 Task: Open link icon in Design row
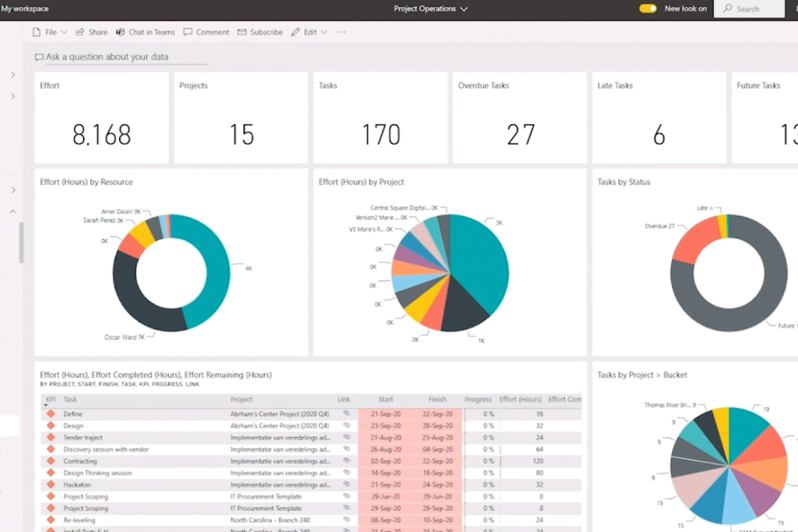pyautogui.click(x=346, y=425)
